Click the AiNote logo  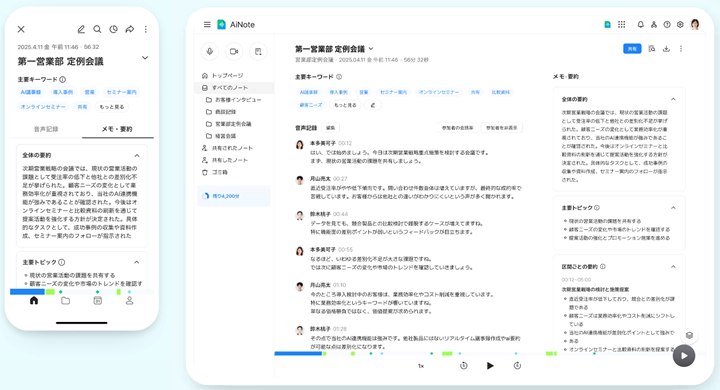tap(236, 25)
